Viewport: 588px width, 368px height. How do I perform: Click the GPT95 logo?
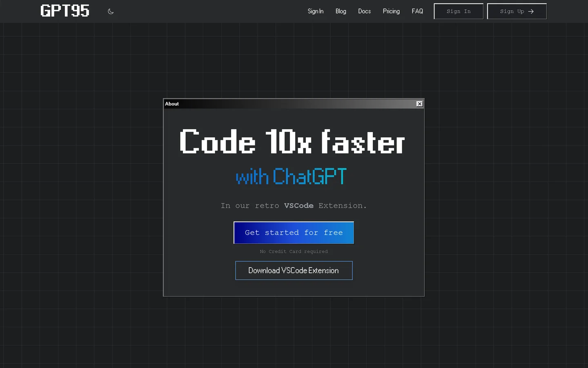pyautogui.click(x=65, y=11)
